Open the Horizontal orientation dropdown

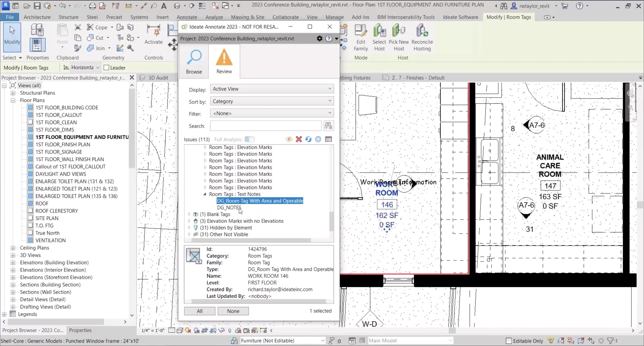pyautogui.click(x=85, y=68)
